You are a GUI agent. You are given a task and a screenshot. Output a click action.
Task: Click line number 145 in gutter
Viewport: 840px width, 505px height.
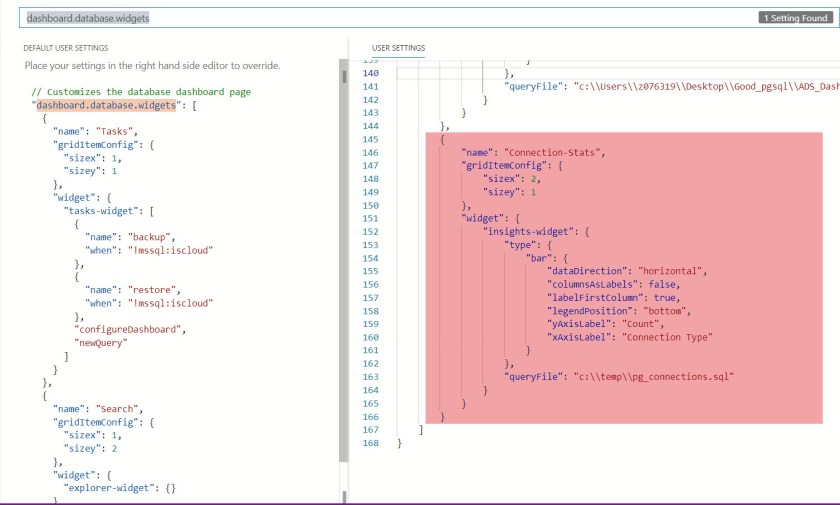(372, 139)
